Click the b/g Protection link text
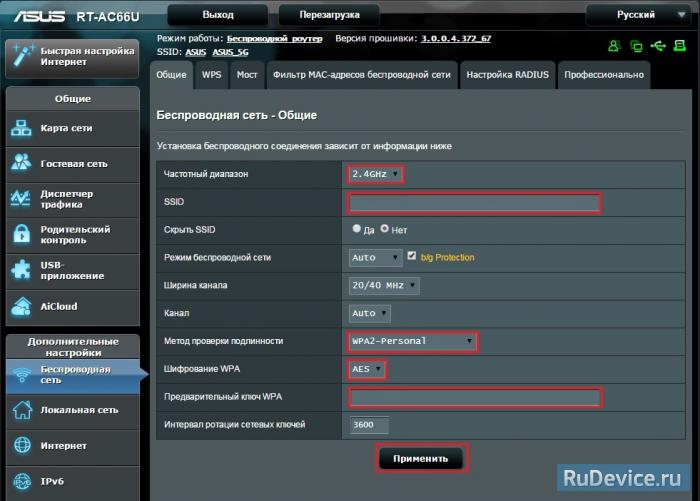The width and height of the screenshot is (700, 501). (447, 258)
